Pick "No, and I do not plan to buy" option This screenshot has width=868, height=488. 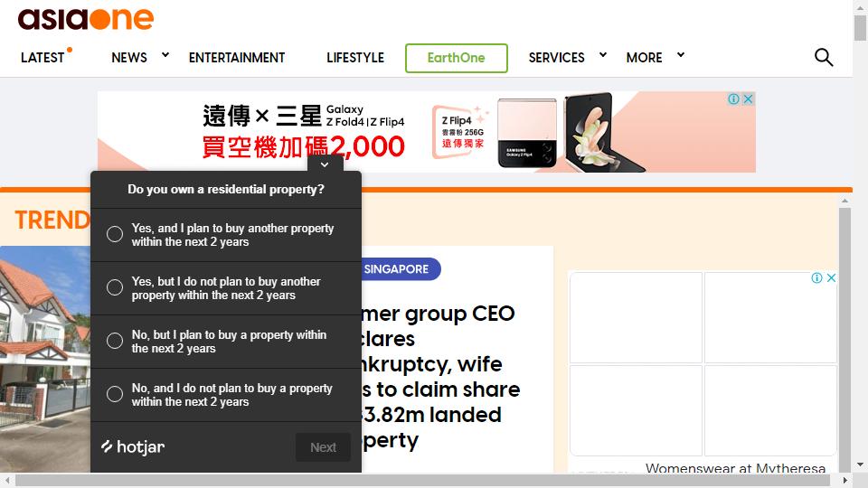[x=226, y=395]
